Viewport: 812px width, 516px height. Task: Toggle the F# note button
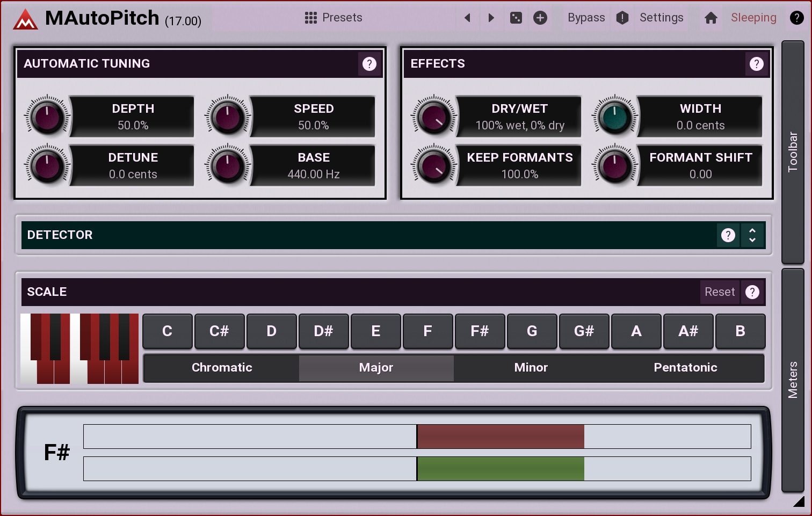point(480,331)
